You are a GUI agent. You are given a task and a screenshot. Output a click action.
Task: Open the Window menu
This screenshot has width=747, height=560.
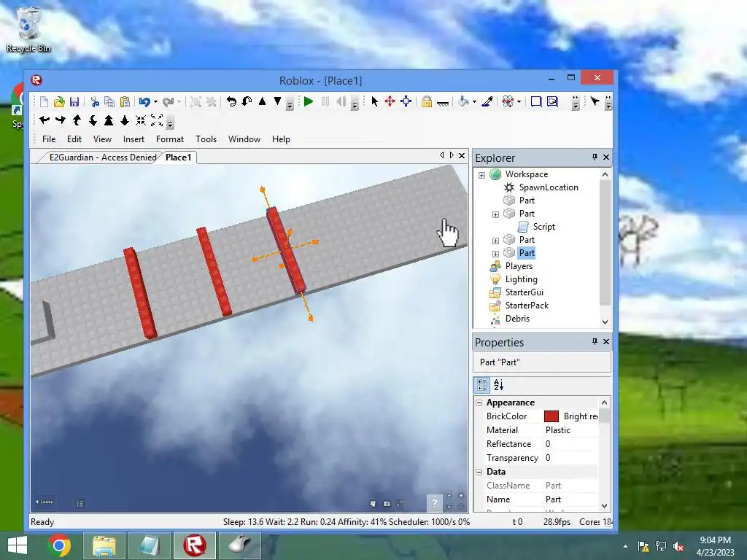click(x=244, y=139)
